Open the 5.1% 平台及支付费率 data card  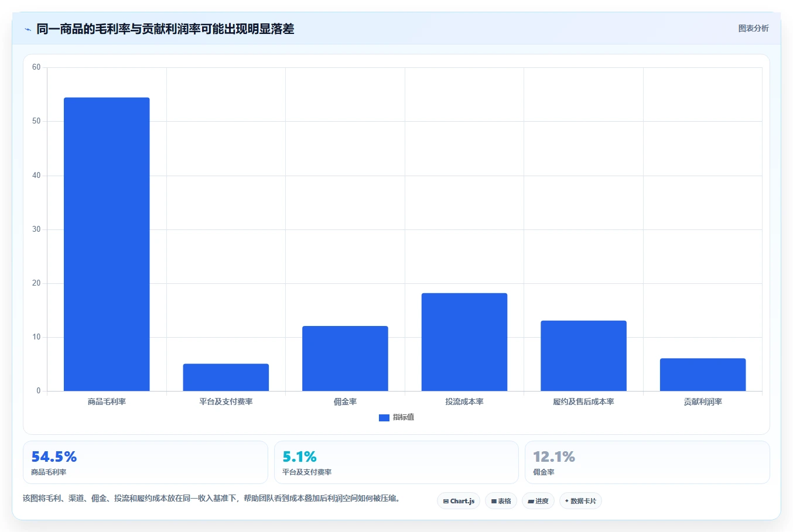(x=396, y=462)
